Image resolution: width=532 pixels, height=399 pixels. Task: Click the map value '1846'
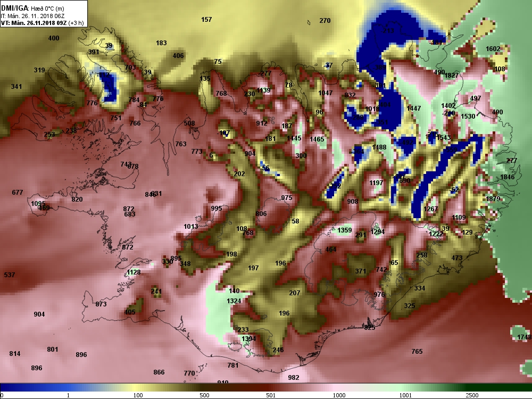click(507, 177)
